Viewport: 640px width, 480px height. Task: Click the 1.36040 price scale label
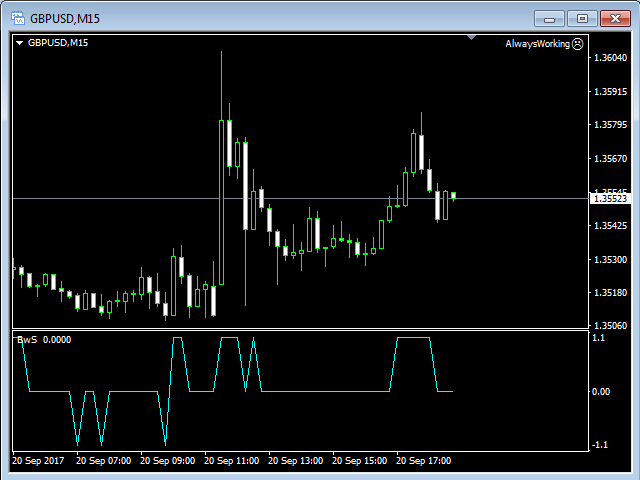pos(610,58)
